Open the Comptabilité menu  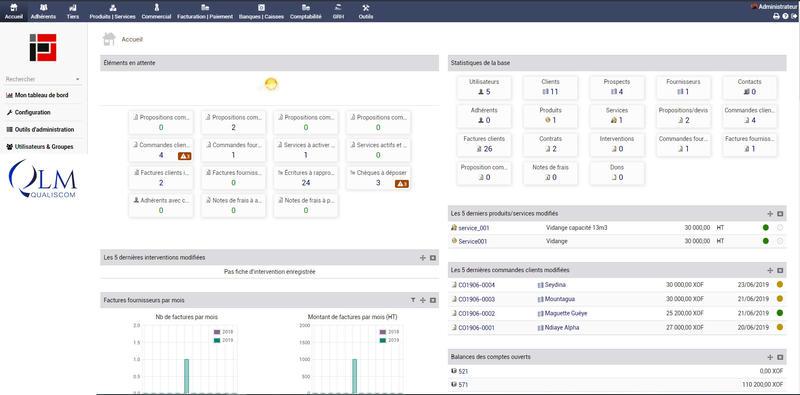(x=306, y=11)
